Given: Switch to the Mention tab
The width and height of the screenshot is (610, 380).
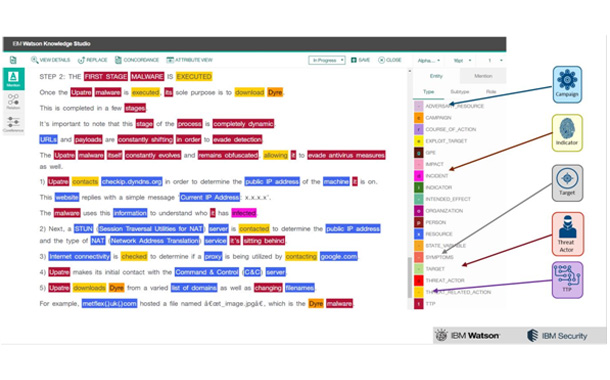Looking at the screenshot, I should coord(483,76).
